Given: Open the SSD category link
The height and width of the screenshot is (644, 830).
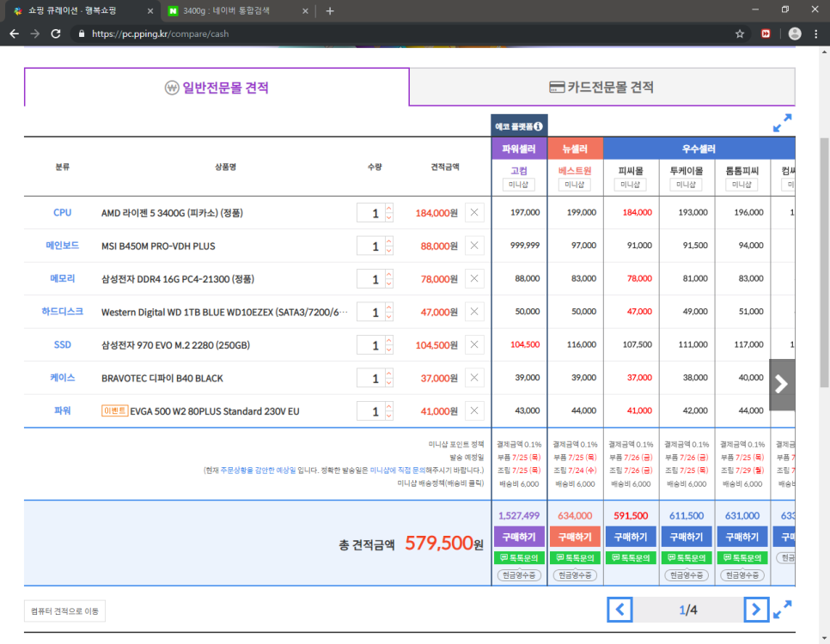Looking at the screenshot, I should point(63,344).
